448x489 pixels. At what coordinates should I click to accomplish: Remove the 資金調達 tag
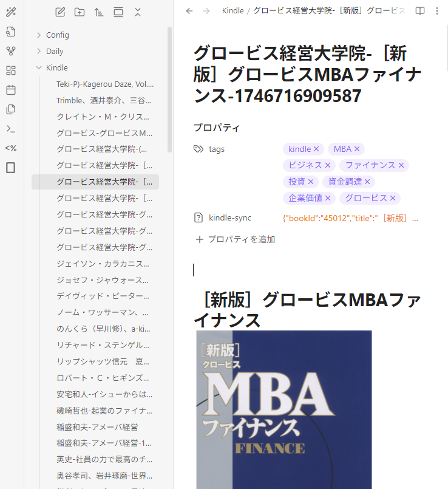[x=367, y=182]
